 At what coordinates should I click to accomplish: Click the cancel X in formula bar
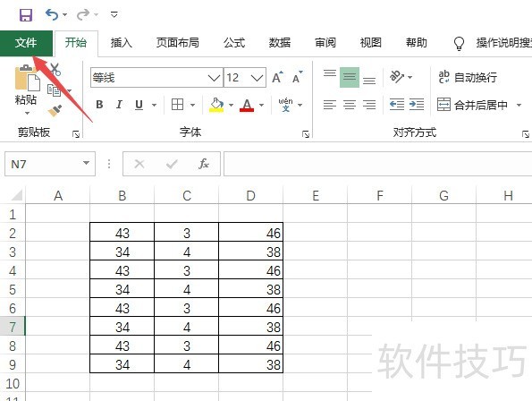pos(139,164)
